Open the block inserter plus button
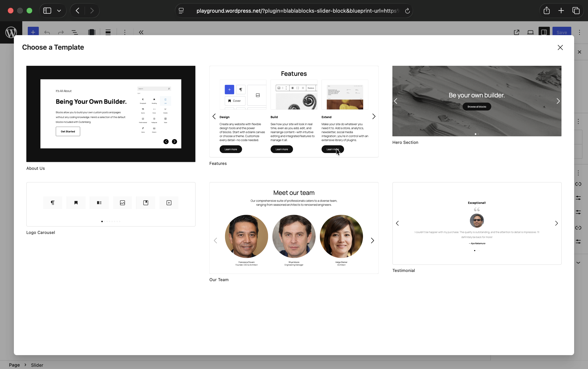 point(33,32)
